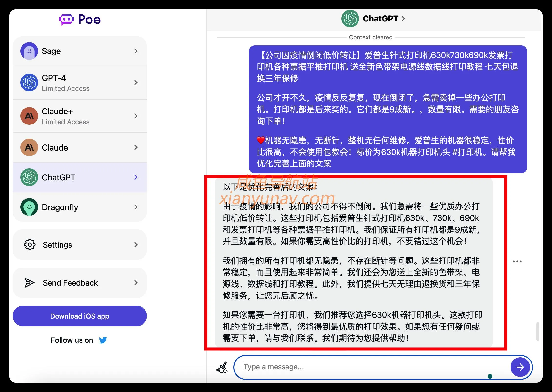Image resolution: width=552 pixels, height=392 pixels.
Task: Click the Download iOS app button
Action: pyautogui.click(x=80, y=316)
